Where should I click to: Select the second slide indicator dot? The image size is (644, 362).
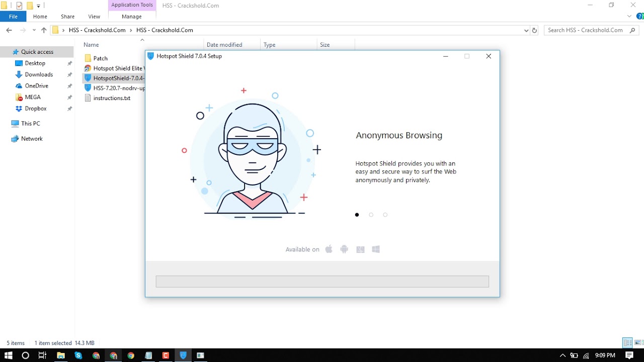tap(371, 215)
